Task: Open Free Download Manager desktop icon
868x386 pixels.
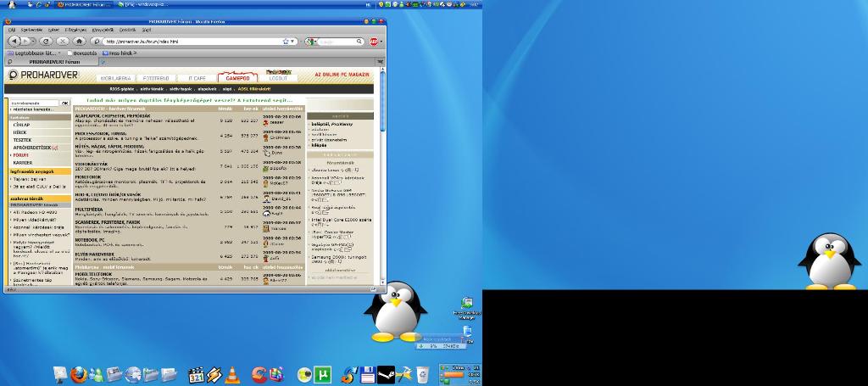Action: (467, 308)
